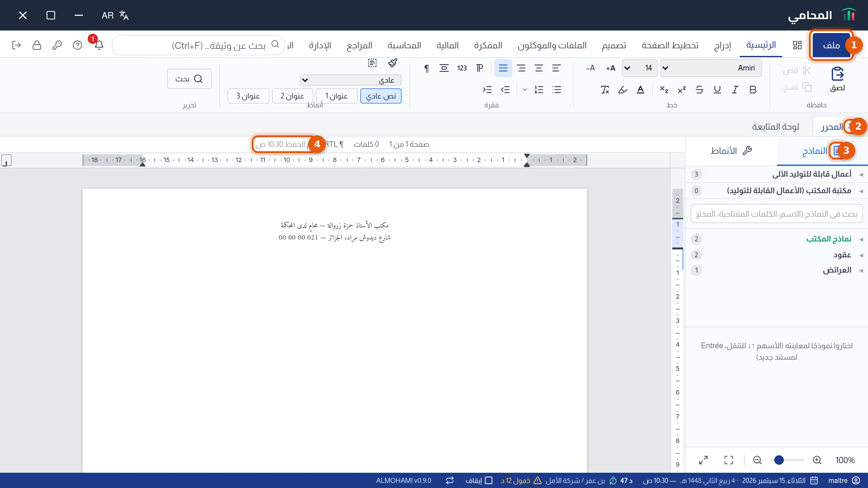Open the font size 14 dropdown
868x488 pixels.
640,68
